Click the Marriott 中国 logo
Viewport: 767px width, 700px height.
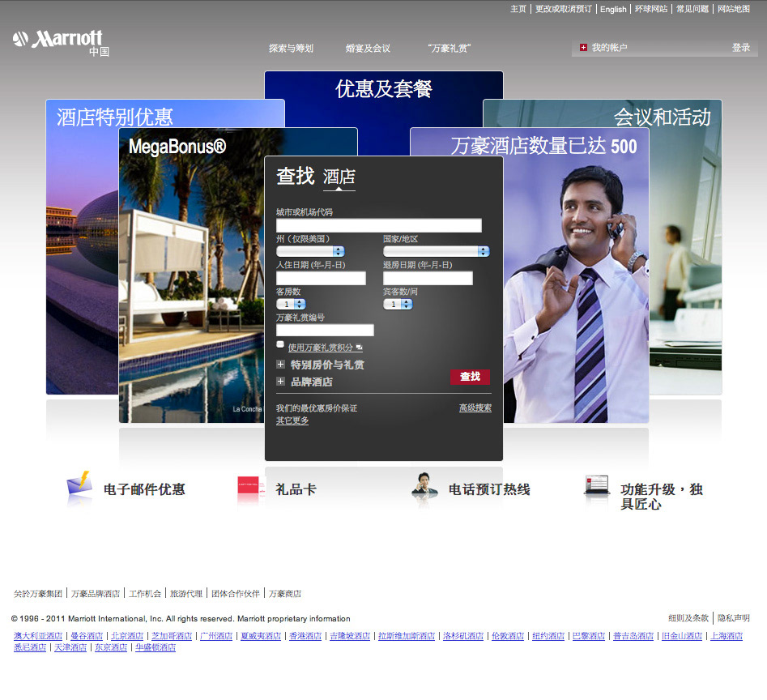[61, 43]
